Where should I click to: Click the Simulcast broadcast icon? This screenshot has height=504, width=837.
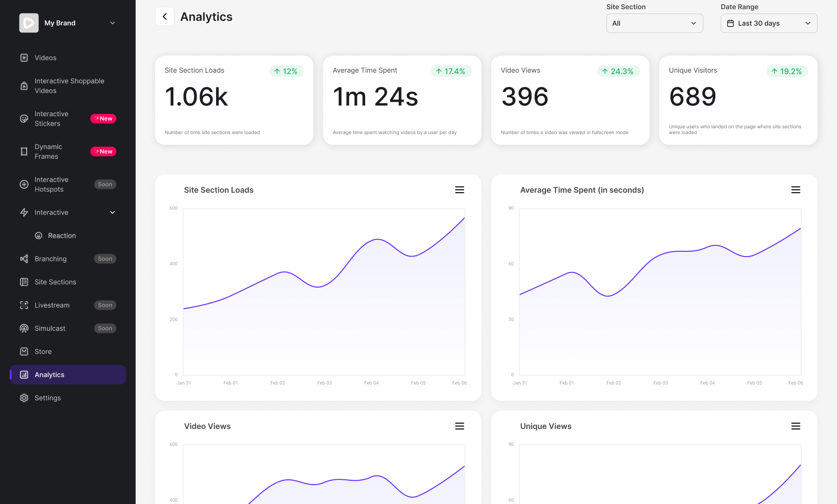click(24, 329)
